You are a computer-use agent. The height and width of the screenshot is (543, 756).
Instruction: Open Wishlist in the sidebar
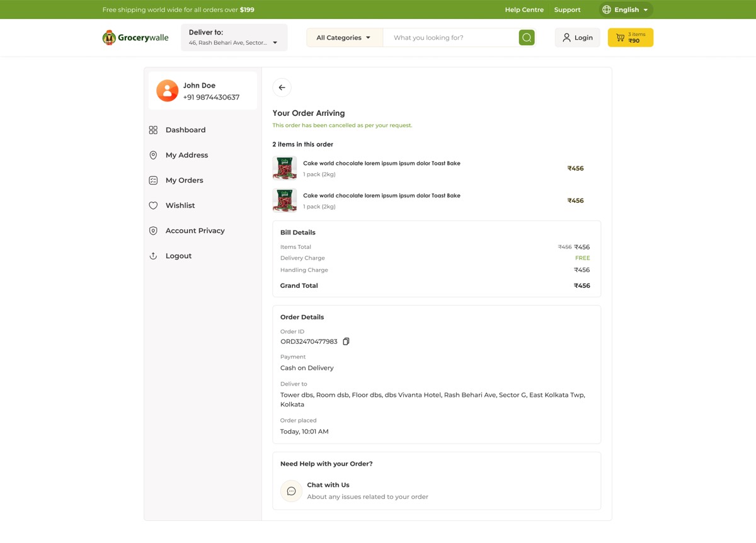180,205
